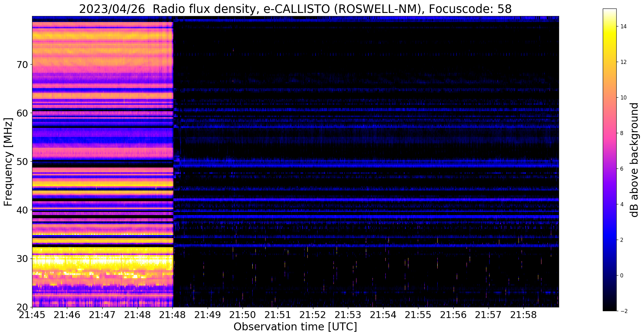Click the 60 MHz frequency tick label
The height and width of the screenshot is (336, 644).
pyautogui.click(x=22, y=113)
